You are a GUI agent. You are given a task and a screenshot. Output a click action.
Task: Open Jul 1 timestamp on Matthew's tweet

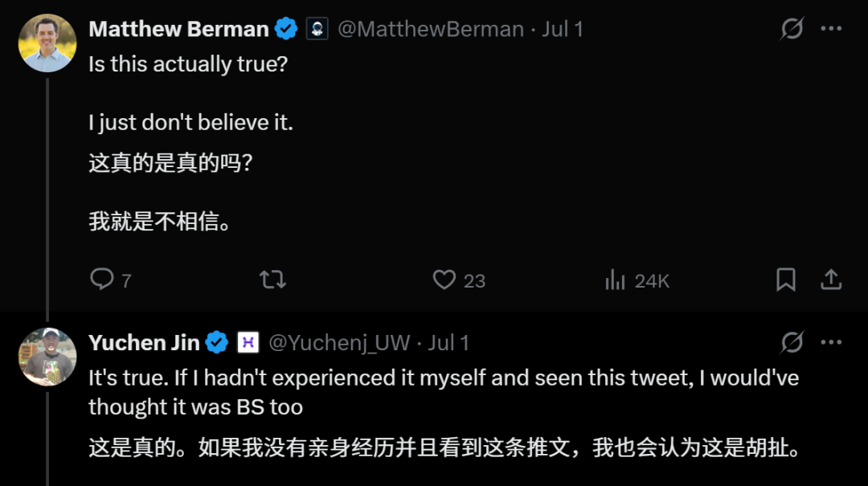(563, 29)
